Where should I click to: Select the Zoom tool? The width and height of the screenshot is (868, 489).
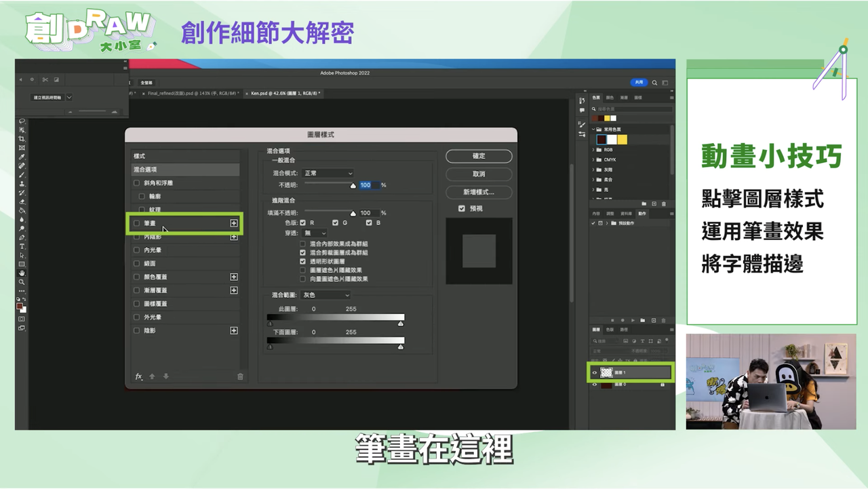(22, 281)
